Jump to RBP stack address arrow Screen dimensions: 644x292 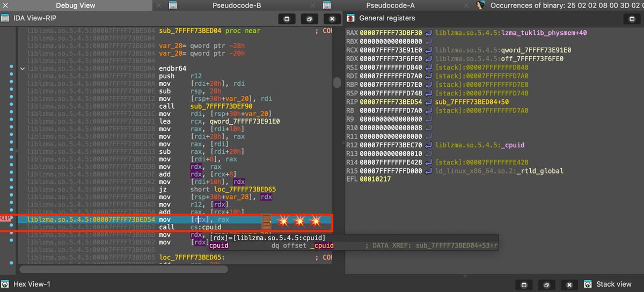click(x=428, y=85)
